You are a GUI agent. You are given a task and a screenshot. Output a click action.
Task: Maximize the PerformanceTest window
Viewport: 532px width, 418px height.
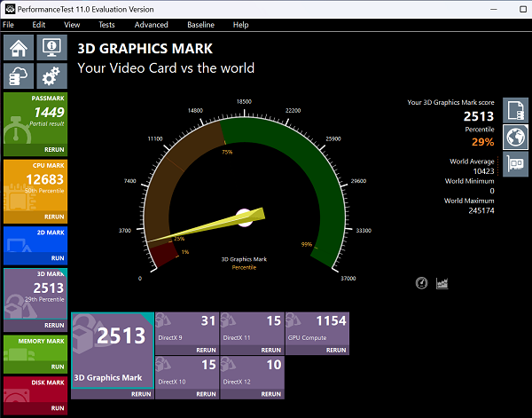pyautogui.click(x=523, y=9)
